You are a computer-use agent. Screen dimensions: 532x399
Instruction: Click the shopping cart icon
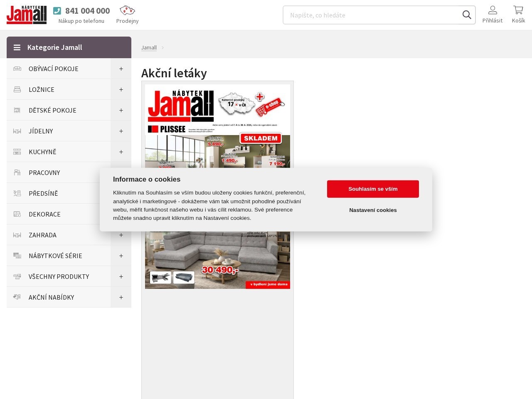[x=518, y=10]
